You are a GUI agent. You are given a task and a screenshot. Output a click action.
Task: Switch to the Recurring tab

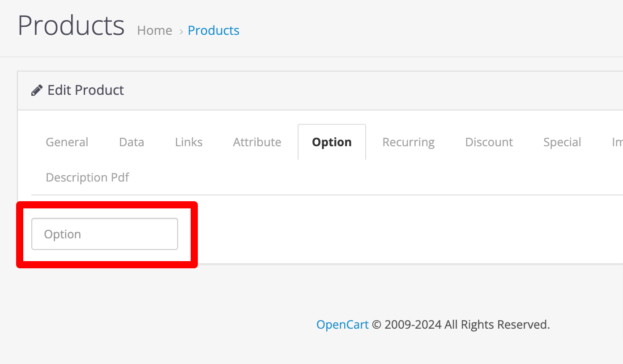409,142
